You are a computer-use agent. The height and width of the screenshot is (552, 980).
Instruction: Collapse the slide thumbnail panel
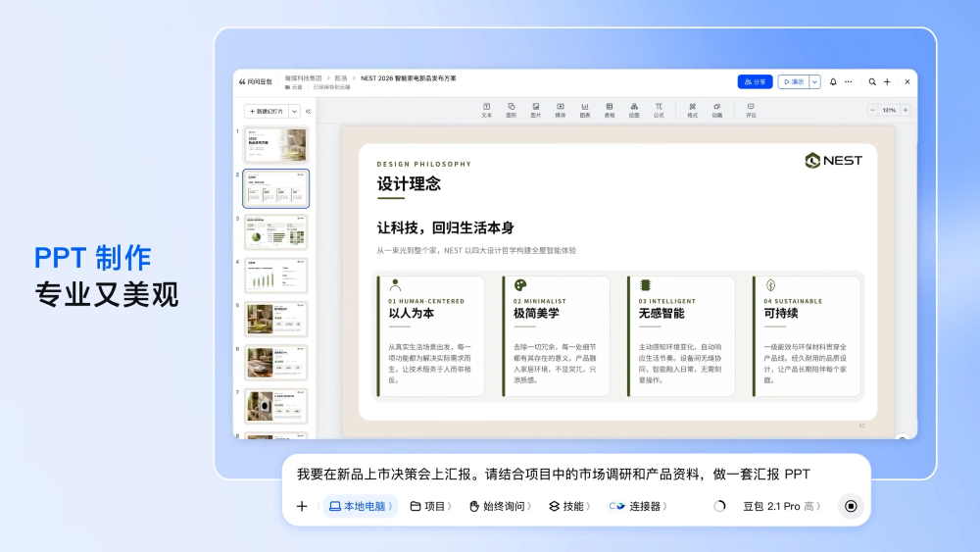pyautogui.click(x=308, y=111)
